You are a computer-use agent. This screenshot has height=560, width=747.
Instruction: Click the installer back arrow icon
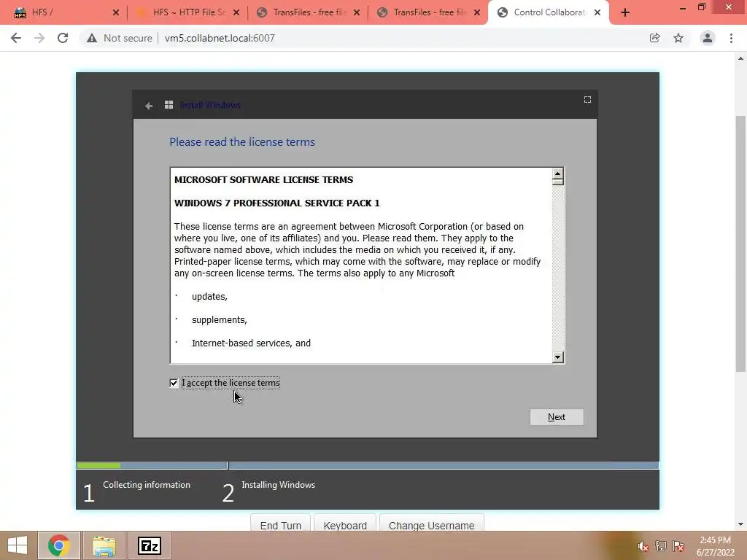point(149,106)
